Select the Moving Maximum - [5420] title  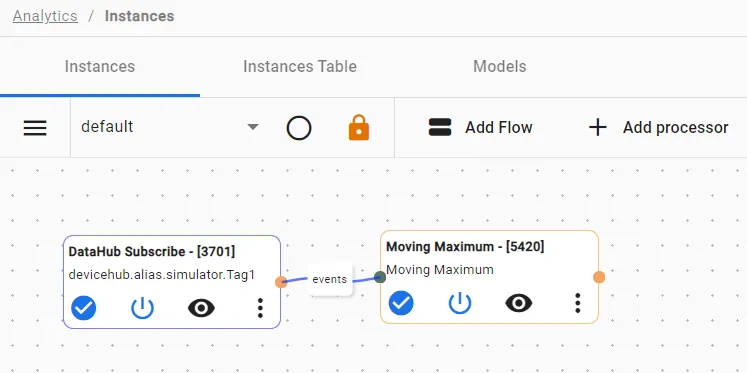pos(465,247)
